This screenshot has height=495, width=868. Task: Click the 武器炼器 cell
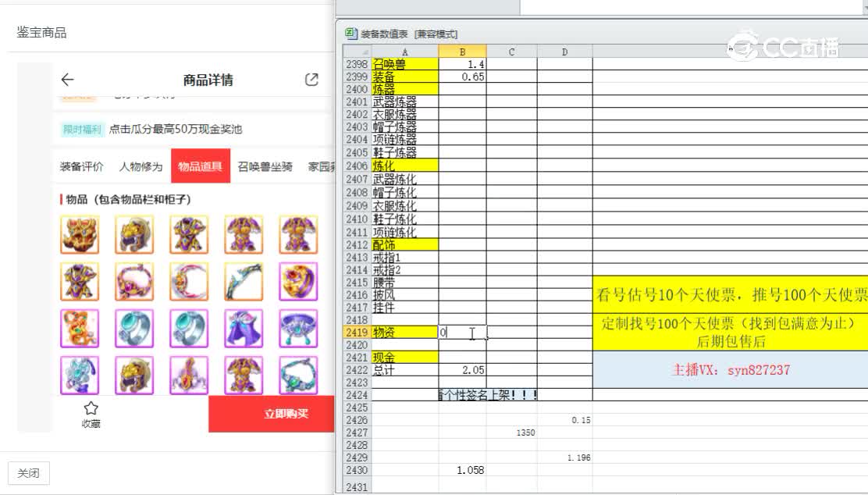pos(404,101)
